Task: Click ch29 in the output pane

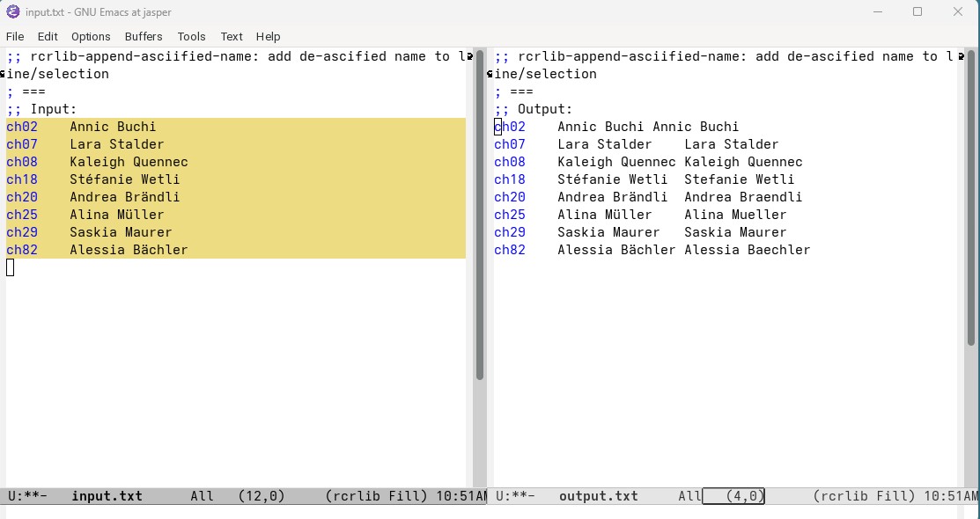Action: click(510, 231)
